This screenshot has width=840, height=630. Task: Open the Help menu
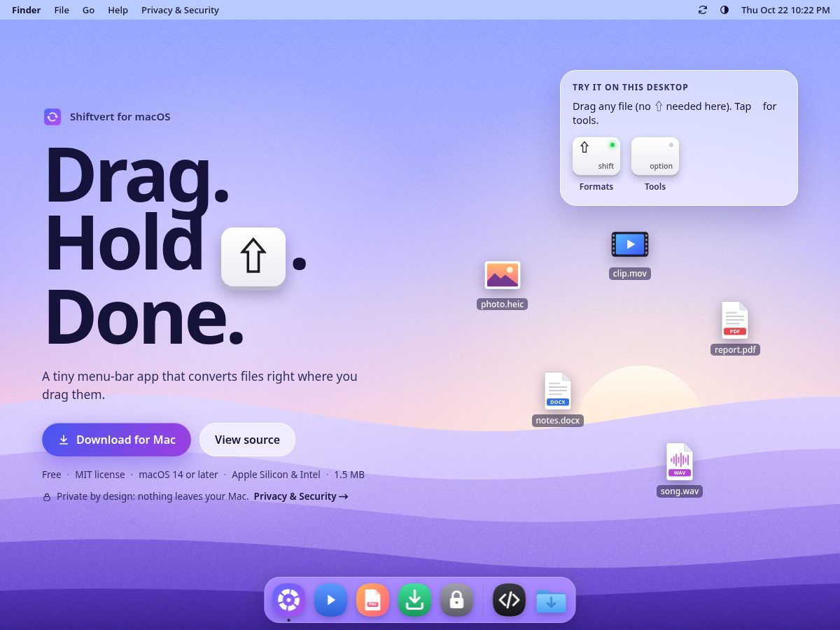(x=118, y=10)
